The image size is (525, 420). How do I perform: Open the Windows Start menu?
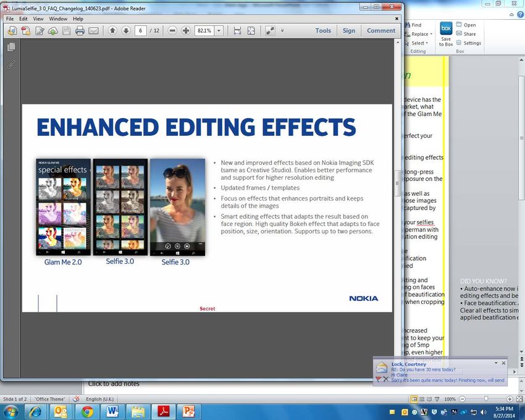(10, 411)
